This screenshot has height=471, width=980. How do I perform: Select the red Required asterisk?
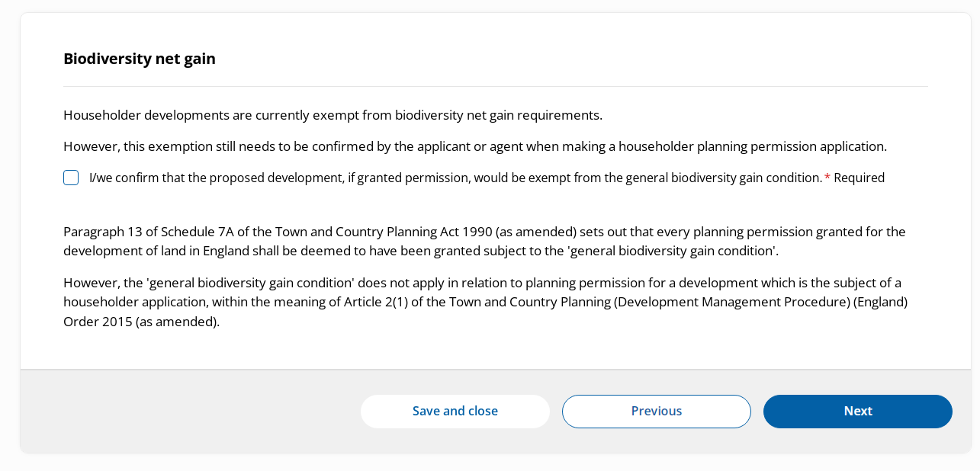pos(827,177)
